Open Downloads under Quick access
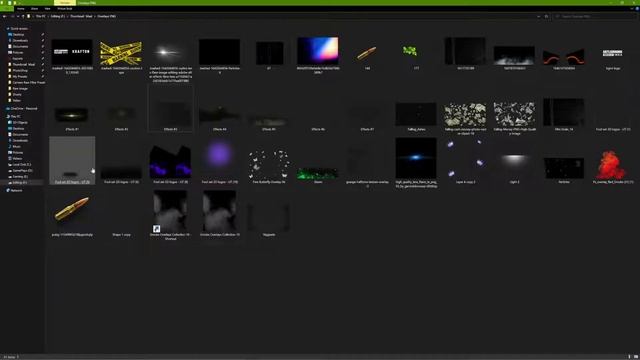The width and height of the screenshot is (640, 360). point(20,40)
